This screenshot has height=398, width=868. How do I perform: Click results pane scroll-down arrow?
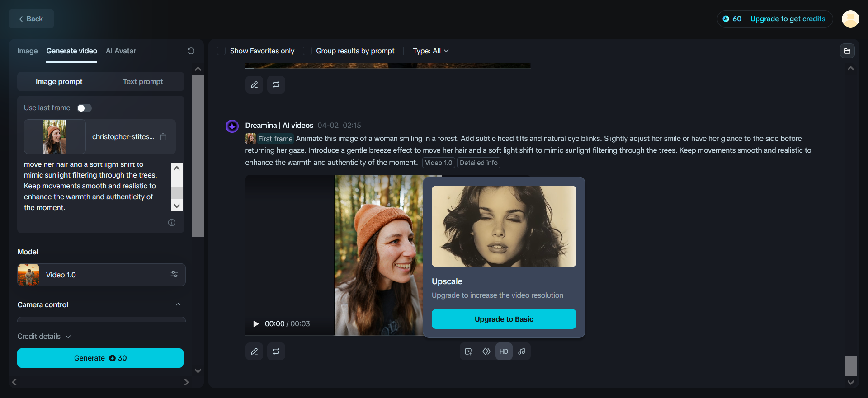[851, 382]
